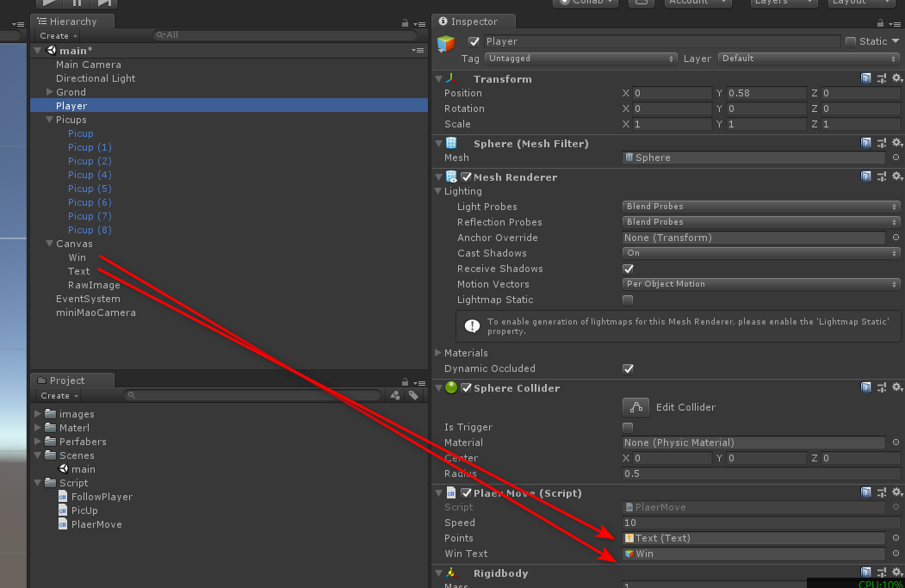
Task: Switch to the Project tab
Action: click(x=72, y=381)
